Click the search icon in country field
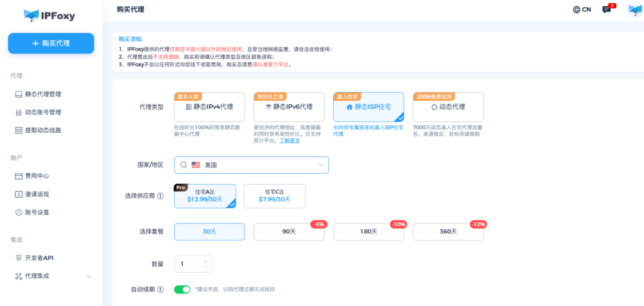Viewport: 644px width, 306px height. 183,165
